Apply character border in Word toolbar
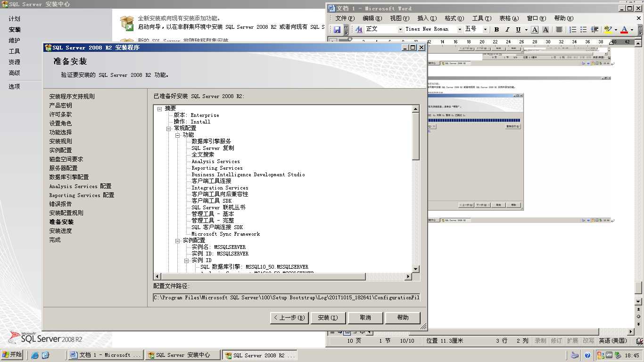Image resolution: width=644 pixels, height=362 pixels. (x=535, y=29)
